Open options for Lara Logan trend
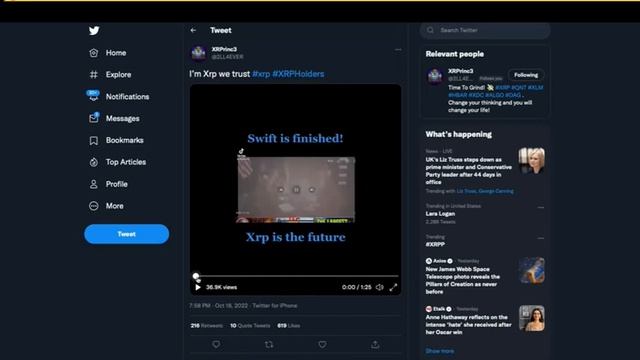The height and width of the screenshot is (360, 640). click(x=541, y=207)
